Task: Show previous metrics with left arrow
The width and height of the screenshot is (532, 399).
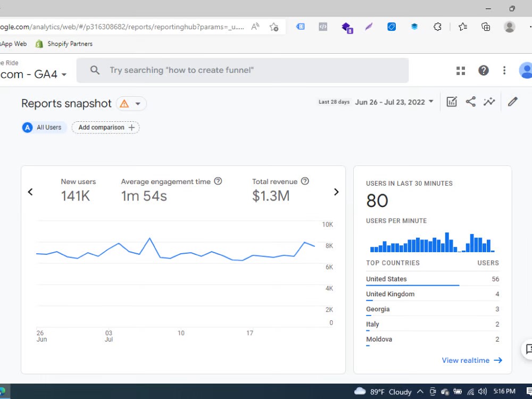Action: point(30,192)
